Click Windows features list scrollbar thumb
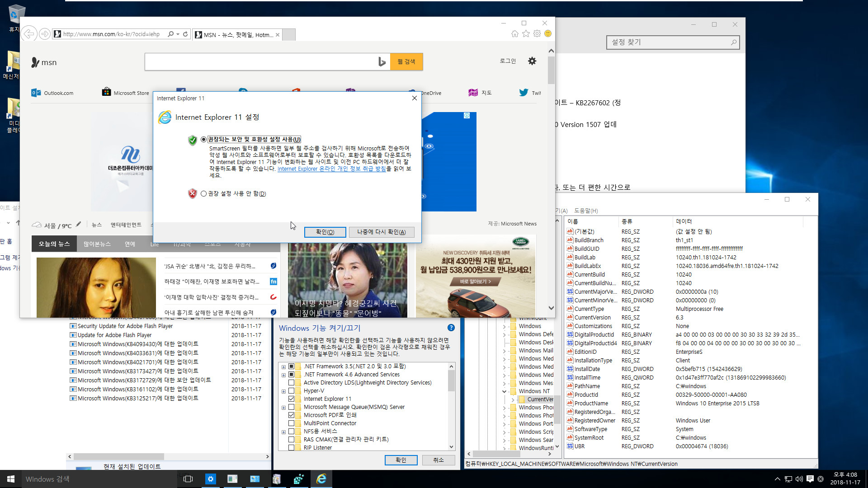The image size is (868, 488). pyautogui.click(x=451, y=380)
